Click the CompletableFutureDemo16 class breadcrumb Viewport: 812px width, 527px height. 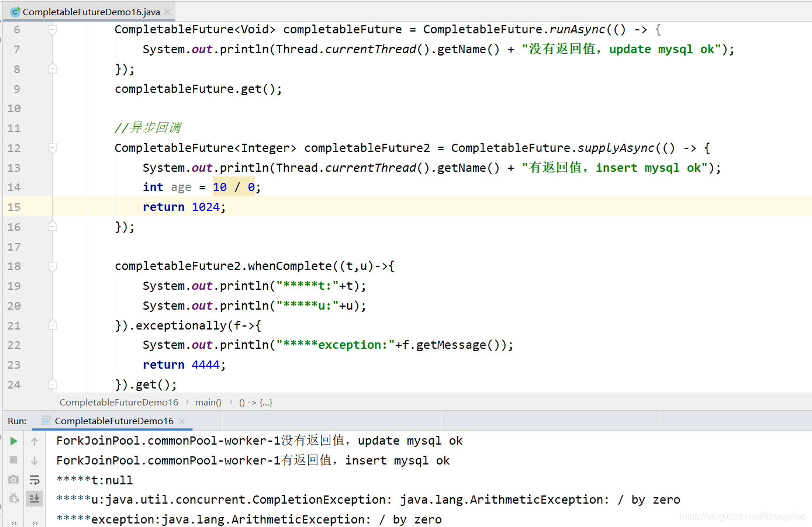tap(119, 402)
